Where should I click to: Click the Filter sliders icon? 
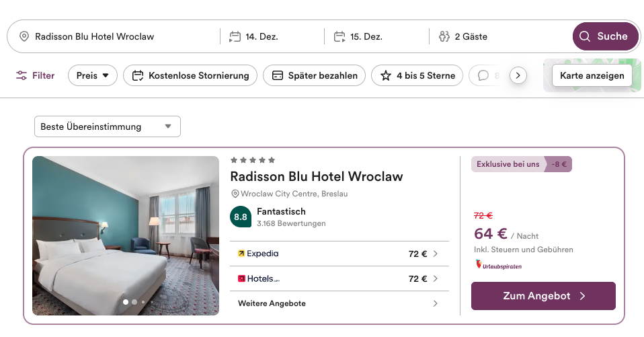(22, 75)
